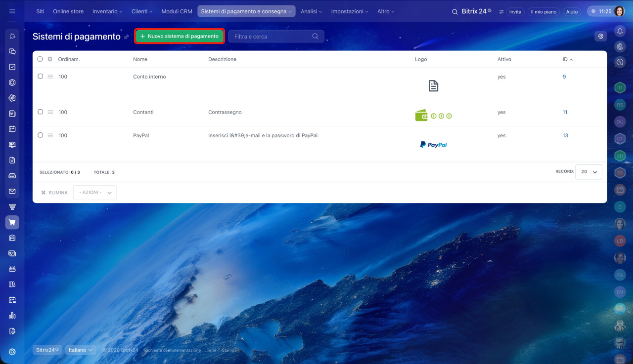Open payment system ID 13 link
633x364 pixels.
coord(565,135)
